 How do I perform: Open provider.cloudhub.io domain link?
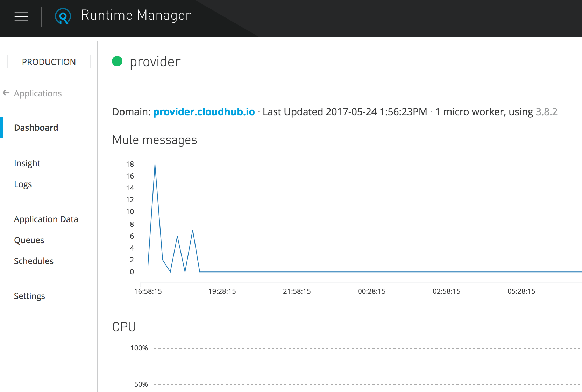pos(204,112)
